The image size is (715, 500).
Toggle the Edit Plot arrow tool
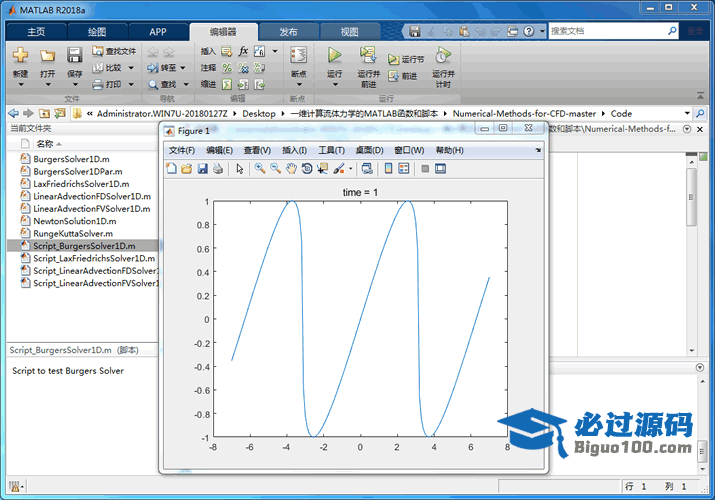click(240, 169)
